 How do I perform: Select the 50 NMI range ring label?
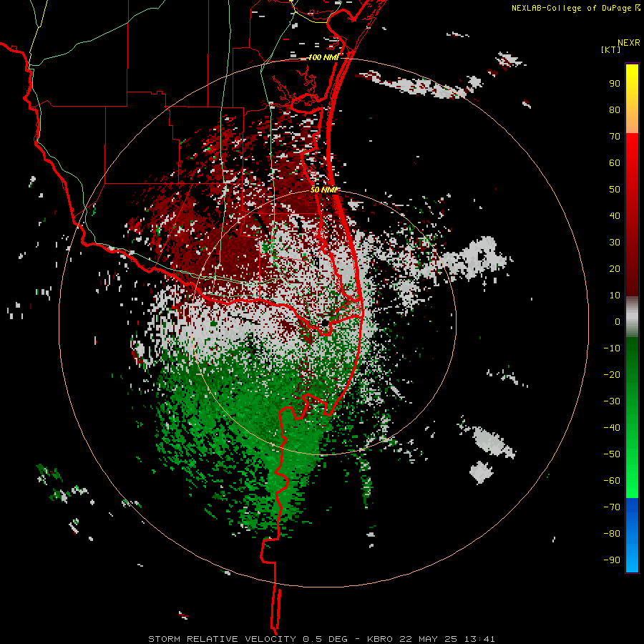[x=323, y=190]
